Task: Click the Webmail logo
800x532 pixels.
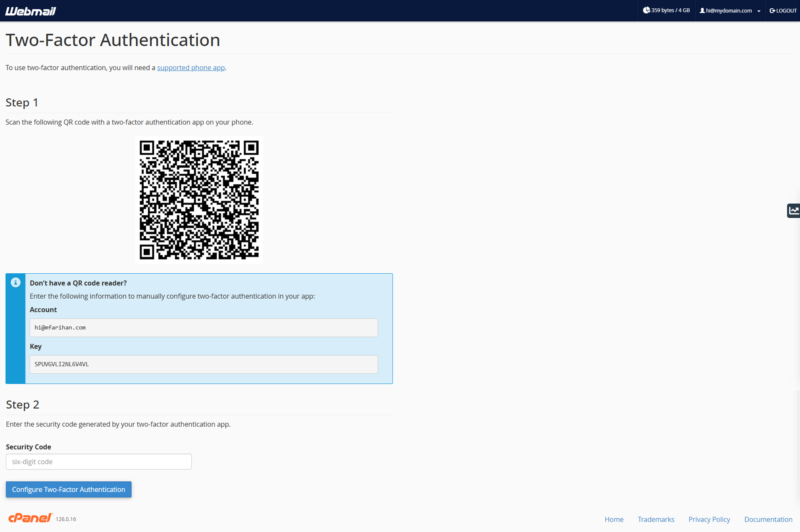Action: 30,11
